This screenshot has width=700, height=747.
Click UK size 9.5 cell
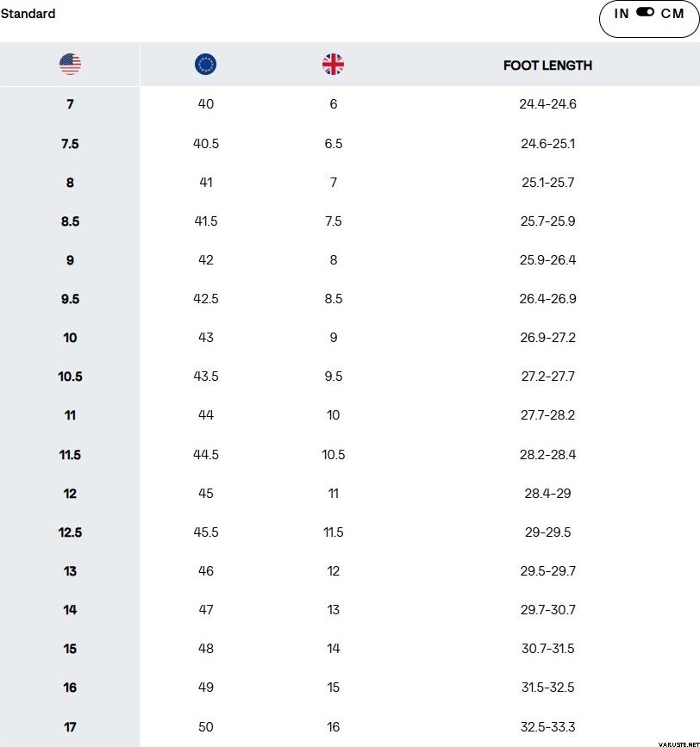333,377
